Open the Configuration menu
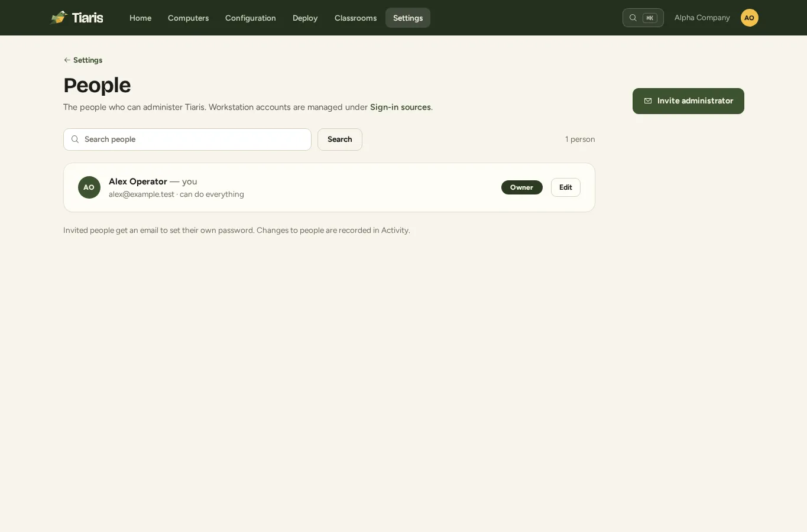Image resolution: width=807 pixels, height=532 pixels. (250, 18)
